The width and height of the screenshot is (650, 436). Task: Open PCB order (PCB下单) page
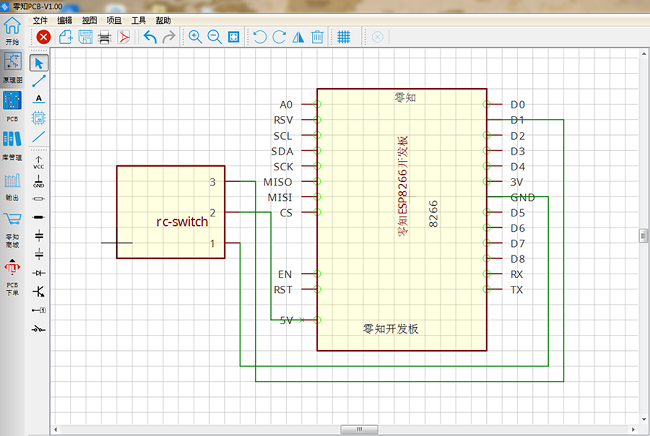tap(12, 277)
